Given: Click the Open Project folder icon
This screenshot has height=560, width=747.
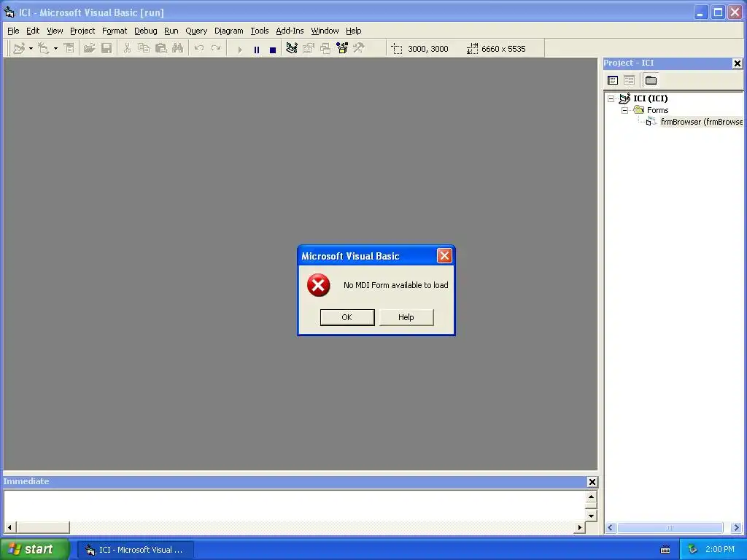Looking at the screenshot, I should coord(89,48).
